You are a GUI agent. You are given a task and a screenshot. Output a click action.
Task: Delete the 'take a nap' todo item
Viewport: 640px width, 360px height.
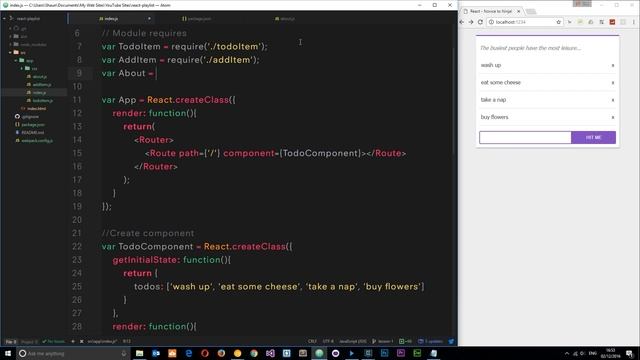click(x=613, y=100)
